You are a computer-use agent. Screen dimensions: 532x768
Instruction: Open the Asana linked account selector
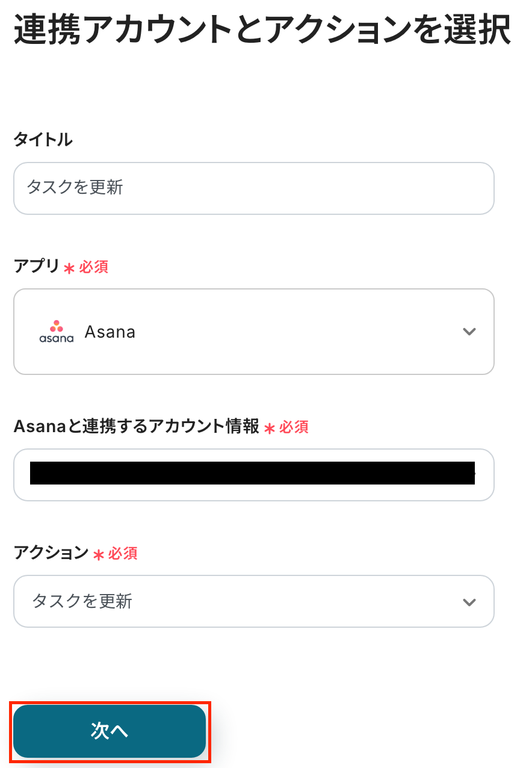click(x=253, y=474)
